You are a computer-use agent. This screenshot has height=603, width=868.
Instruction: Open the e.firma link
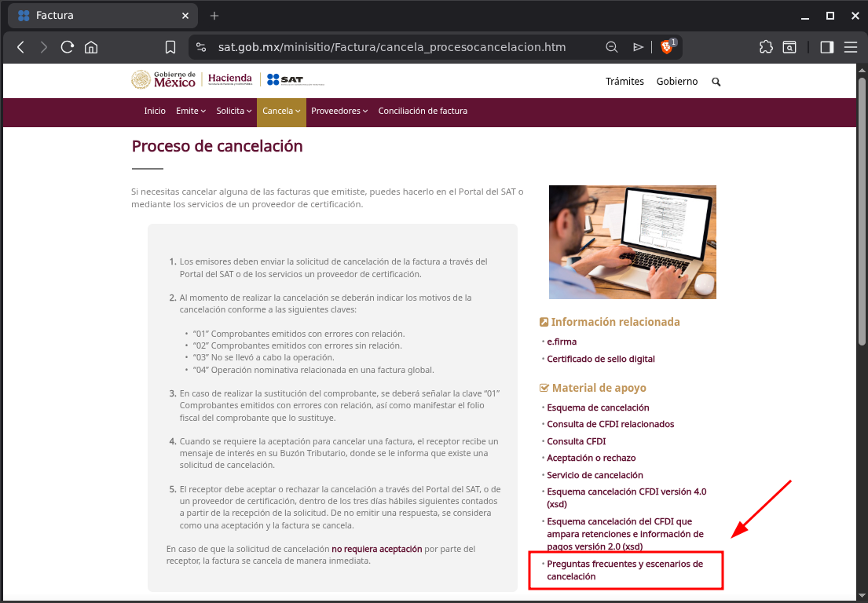click(x=562, y=342)
